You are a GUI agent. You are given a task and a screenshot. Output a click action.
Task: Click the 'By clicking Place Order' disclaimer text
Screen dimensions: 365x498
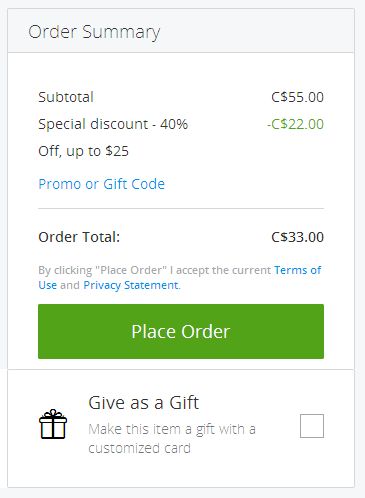click(155, 270)
